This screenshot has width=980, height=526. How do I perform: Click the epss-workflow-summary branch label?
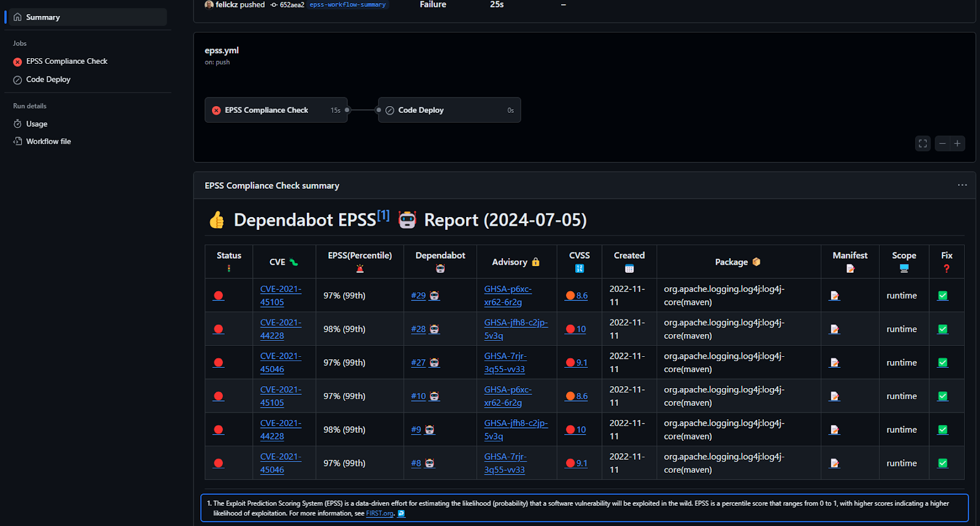coord(348,5)
